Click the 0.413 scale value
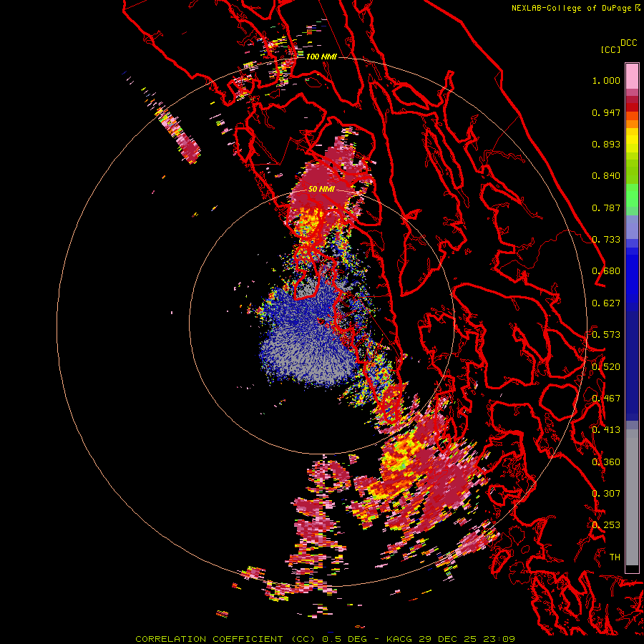Image resolution: width=644 pixels, height=644 pixels. [606, 430]
